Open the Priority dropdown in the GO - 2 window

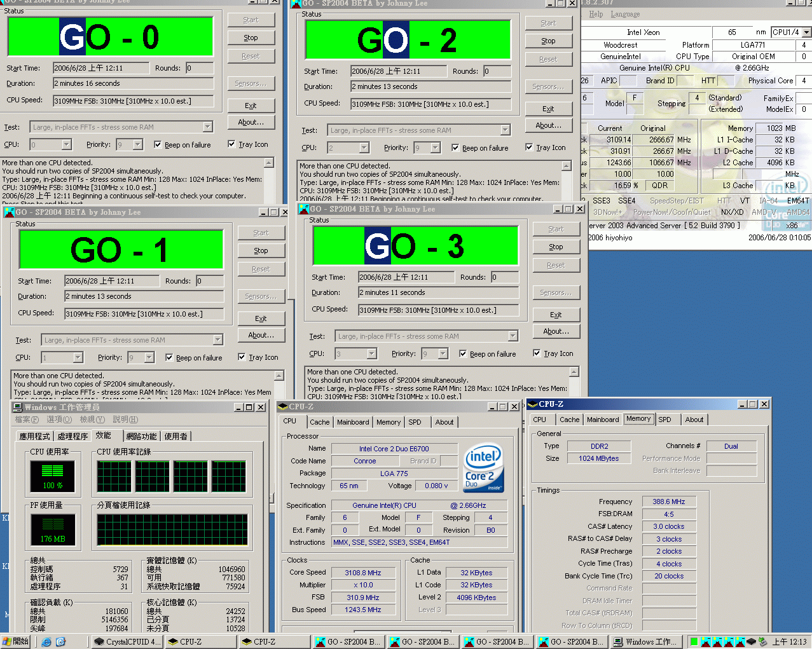click(436, 148)
